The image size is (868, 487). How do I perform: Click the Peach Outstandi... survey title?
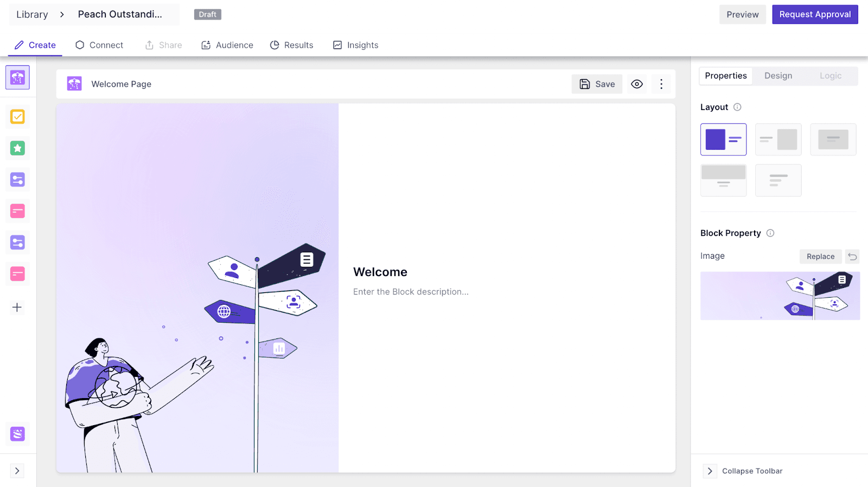point(120,15)
